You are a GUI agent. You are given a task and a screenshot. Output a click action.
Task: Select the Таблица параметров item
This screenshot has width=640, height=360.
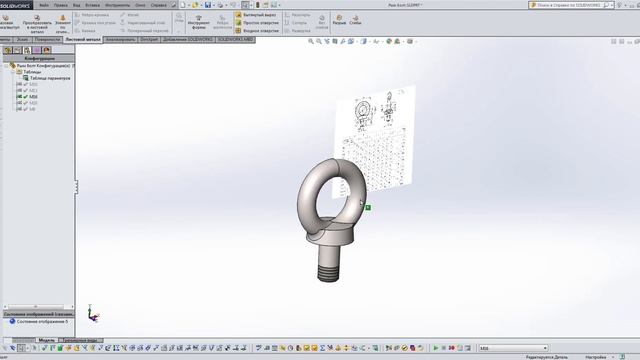click(47, 78)
